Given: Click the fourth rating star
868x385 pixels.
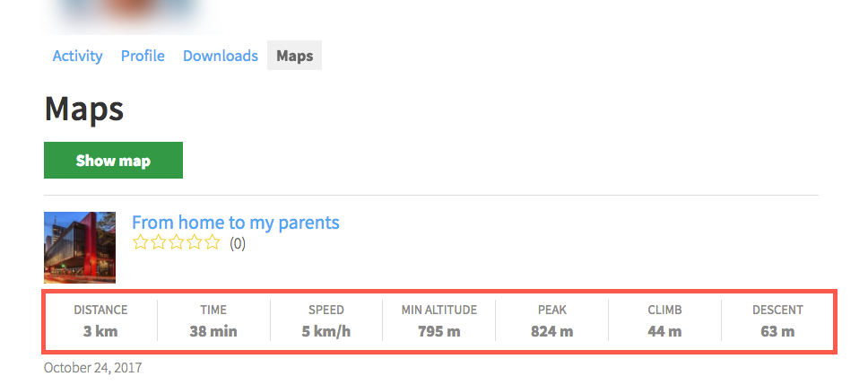Looking at the screenshot, I should pyautogui.click(x=195, y=242).
